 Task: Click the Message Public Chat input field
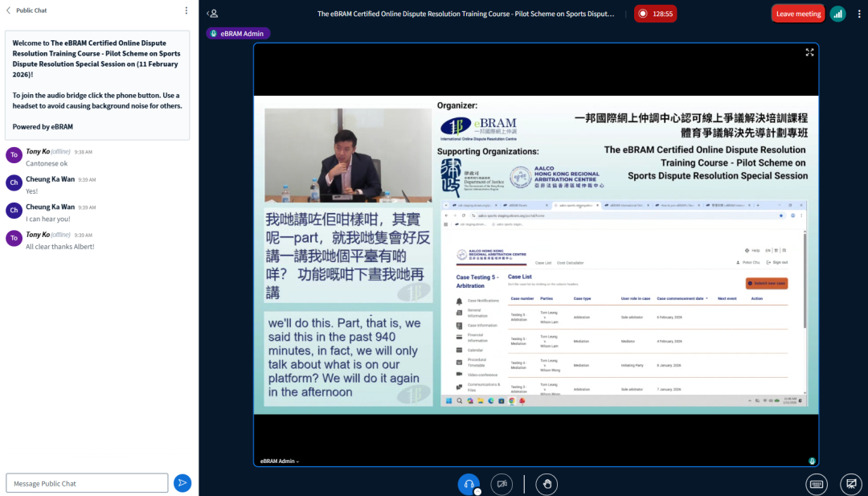87,483
